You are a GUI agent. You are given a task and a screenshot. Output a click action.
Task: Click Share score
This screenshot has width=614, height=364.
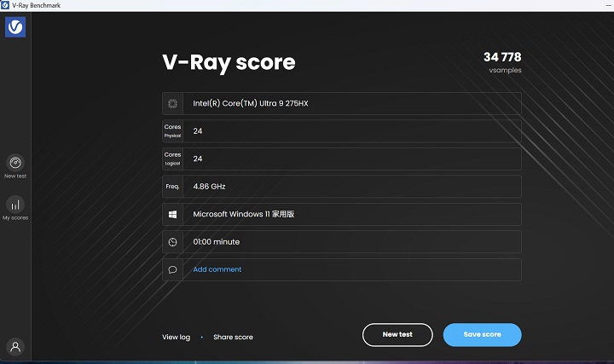(x=233, y=337)
